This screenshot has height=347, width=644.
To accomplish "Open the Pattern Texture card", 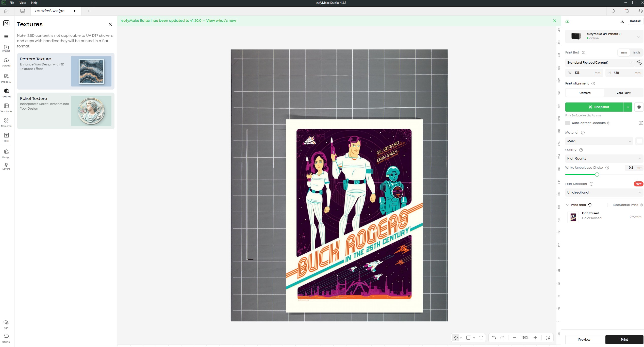I will pyautogui.click(x=66, y=71).
